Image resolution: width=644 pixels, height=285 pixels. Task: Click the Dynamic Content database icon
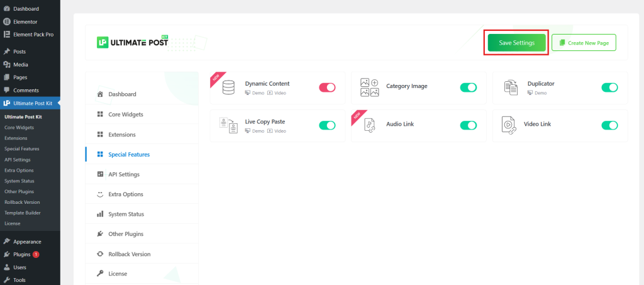click(x=228, y=87)
